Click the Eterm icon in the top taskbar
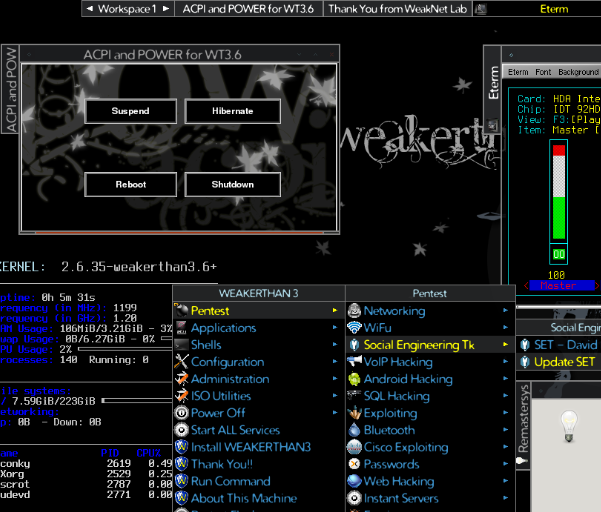 pos(481,9)
